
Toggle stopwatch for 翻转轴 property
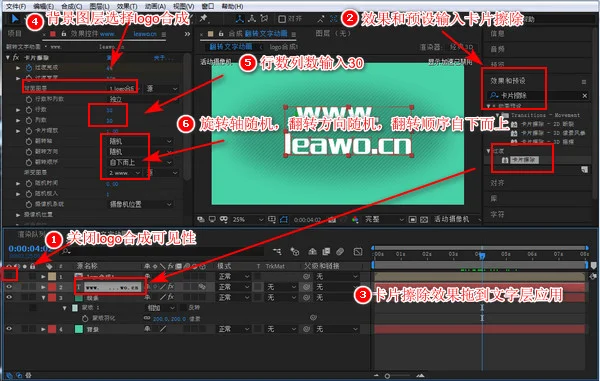point(29,141)
